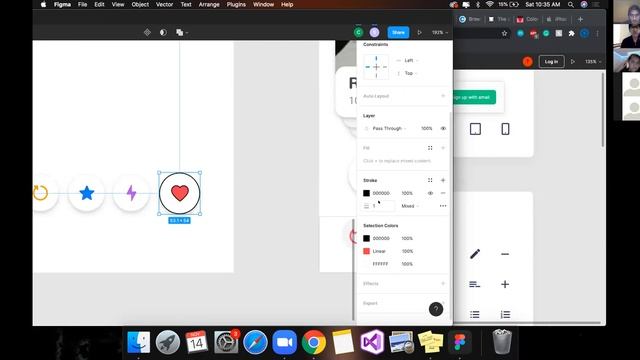Click the phone device icon in the Chrome window

pyautogui.click(x=505, y=129)
